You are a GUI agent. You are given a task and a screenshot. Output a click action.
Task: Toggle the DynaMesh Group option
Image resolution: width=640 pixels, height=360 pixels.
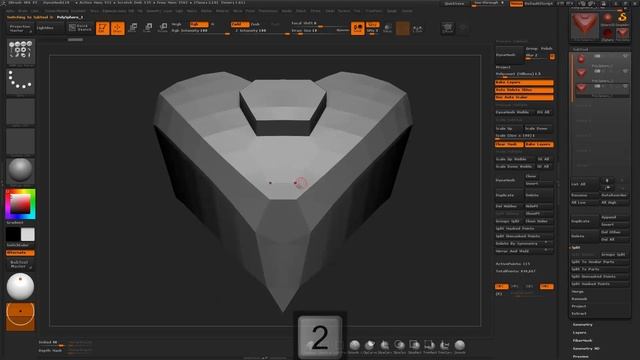tap(531, 49)
